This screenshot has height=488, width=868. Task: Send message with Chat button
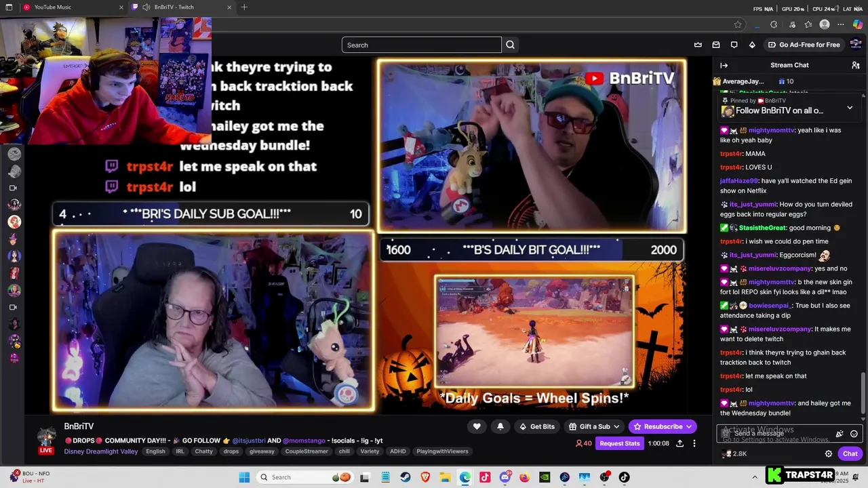pos(850,453)
